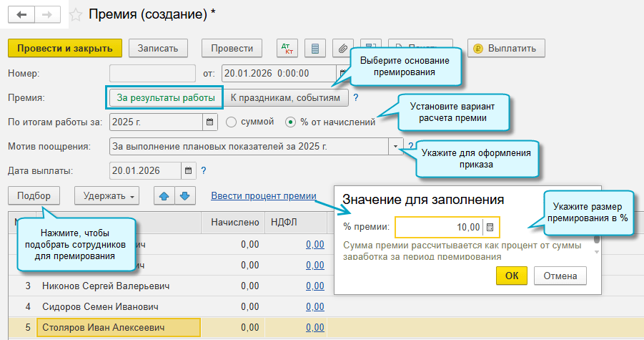Go back with the left arrow
The image size is (644, 340).
(23, 14)
